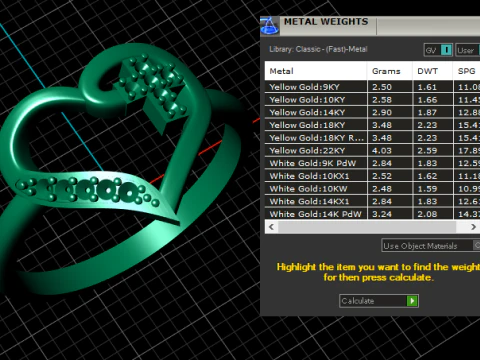Viewport: 480px width, 360px height.
Task: Sort by the Grams column header
Action: coord(390,71)
